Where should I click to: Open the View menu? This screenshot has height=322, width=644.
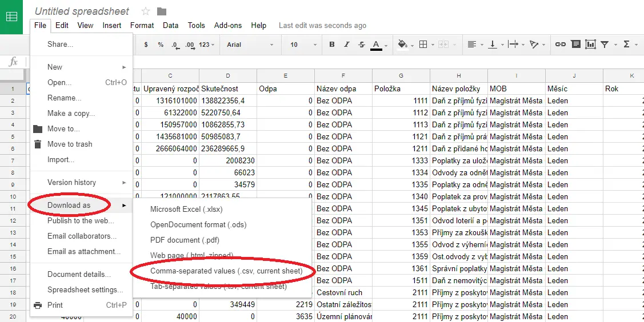[x=85, y=26]
